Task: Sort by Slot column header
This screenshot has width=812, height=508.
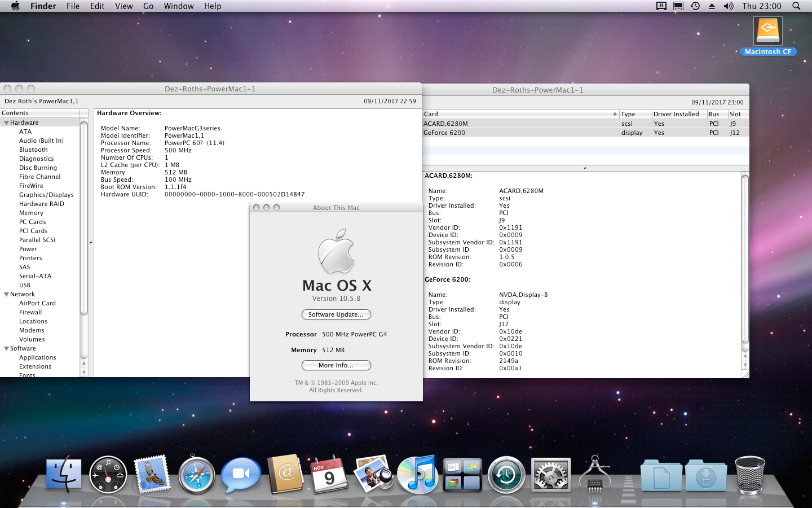Action: point(738,114)
